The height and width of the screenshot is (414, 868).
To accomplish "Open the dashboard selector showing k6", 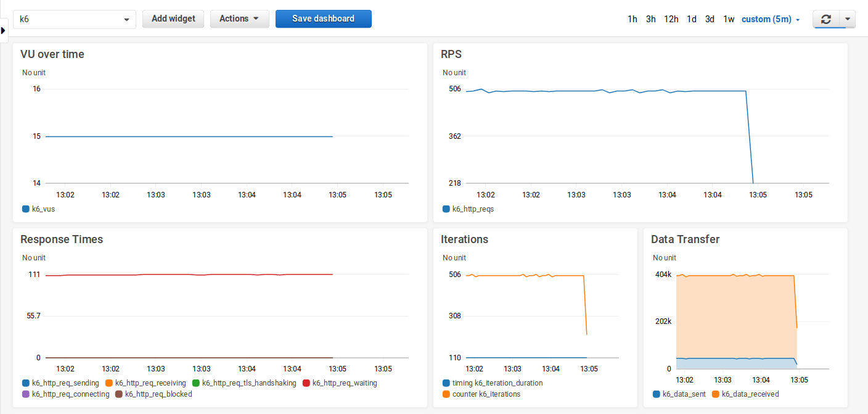I will tap(74, 19).
